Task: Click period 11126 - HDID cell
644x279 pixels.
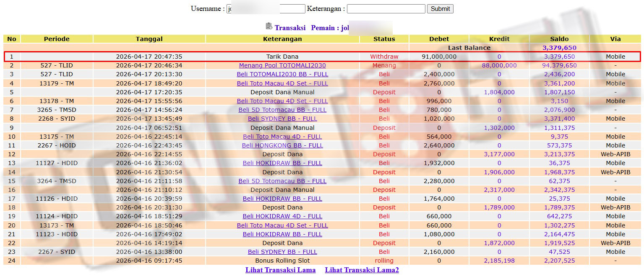Action: click(x=57, y=199)
